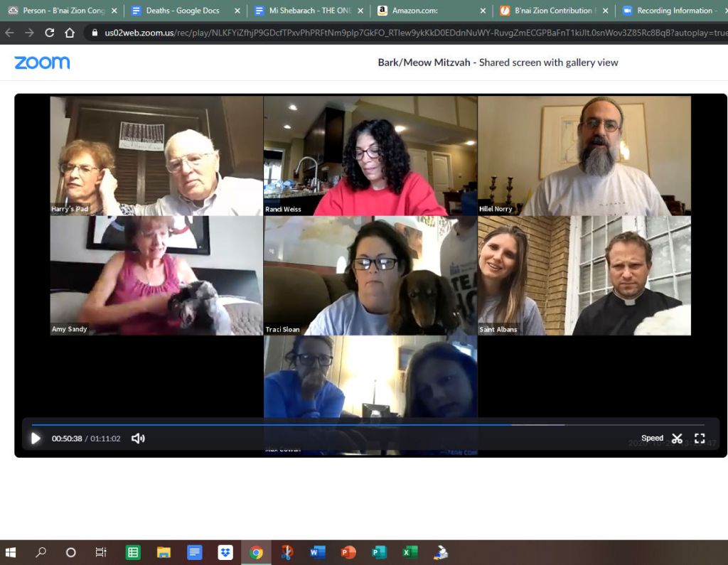Switch to the Amazon.com tab
The width and height of the screenshot is (728, 565).
point(414,11)
